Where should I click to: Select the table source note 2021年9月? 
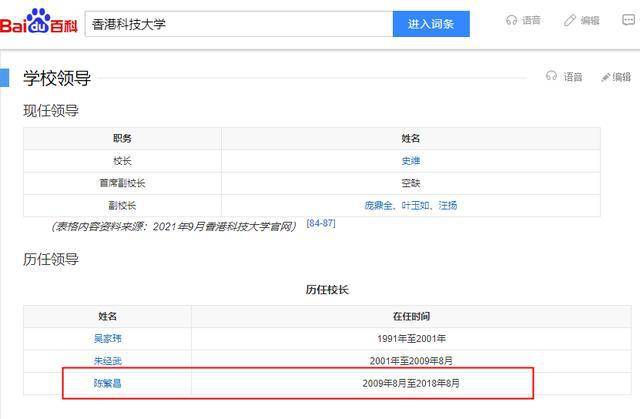[173, 226]
